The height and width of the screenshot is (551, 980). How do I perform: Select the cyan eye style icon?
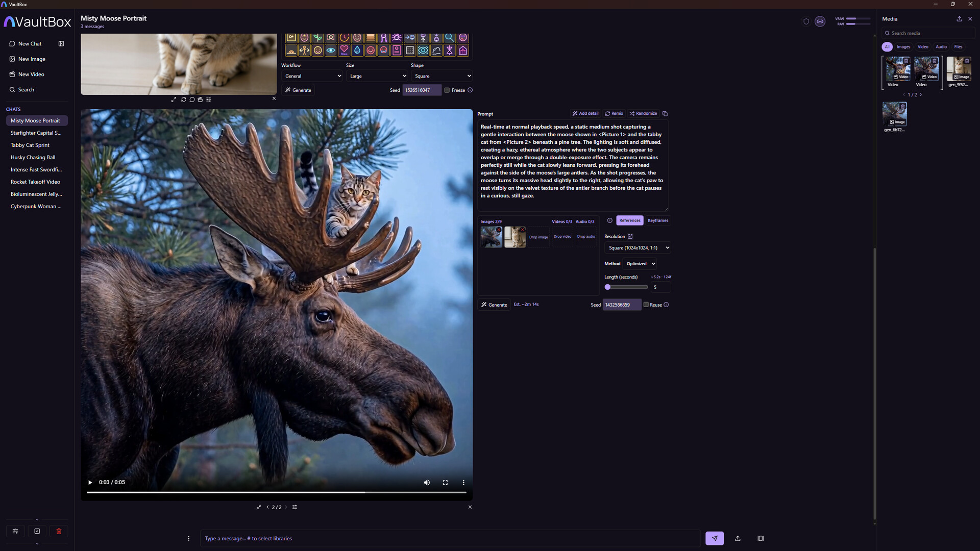331,51
